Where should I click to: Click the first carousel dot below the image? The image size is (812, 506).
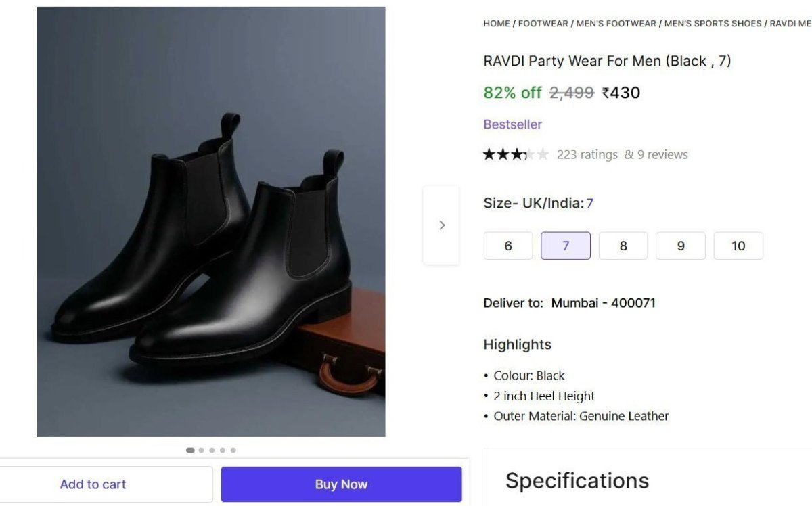(x=189, y=449)
